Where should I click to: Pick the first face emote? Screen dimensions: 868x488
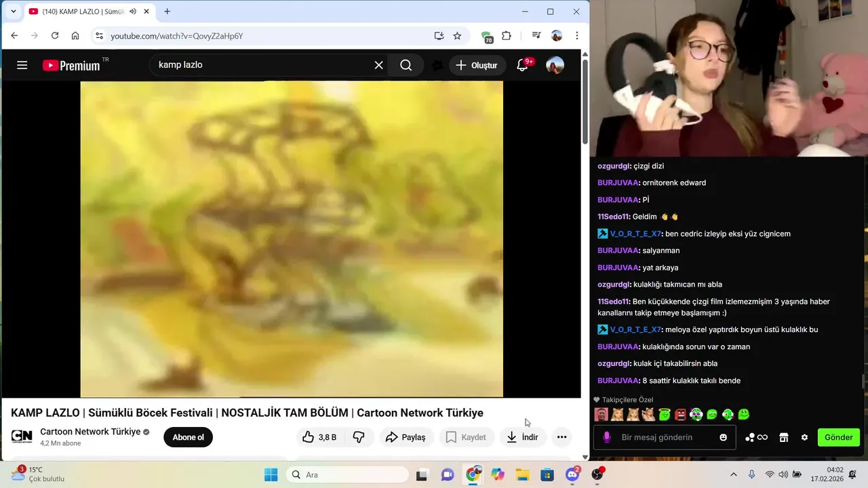coord(601,414)
